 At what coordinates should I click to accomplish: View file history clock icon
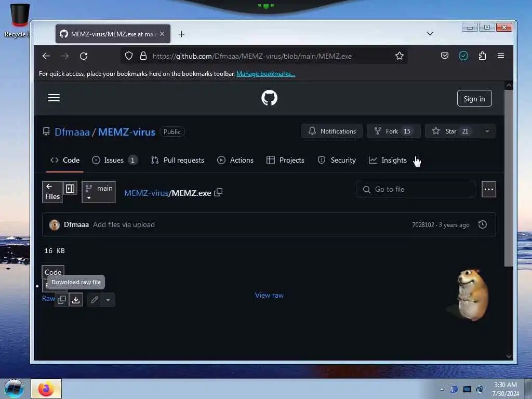point(483,224)
